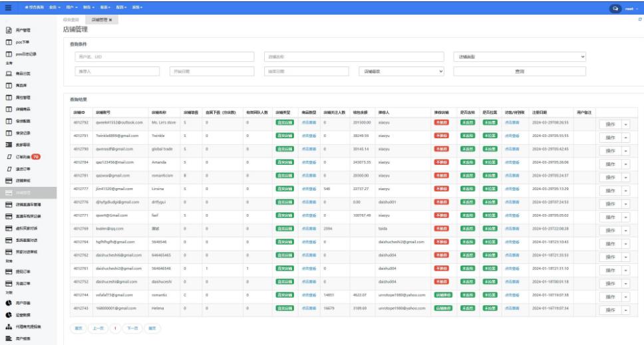
Task: Open the 用户 menu in the top navbar
Action: pyautogui.click(x=71, y=7)
